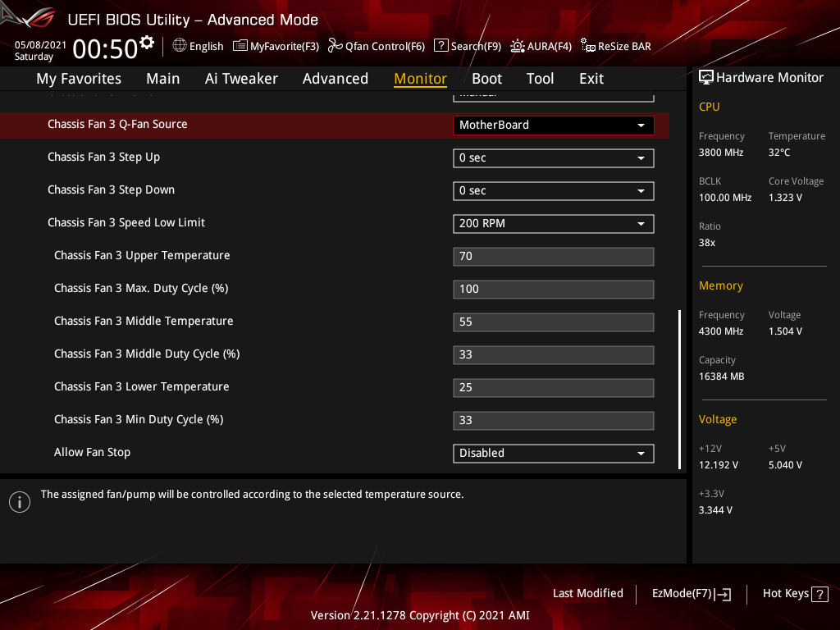Launch Qfan Control(F6) label
This screenshot has height=630, width=840.
385,47
